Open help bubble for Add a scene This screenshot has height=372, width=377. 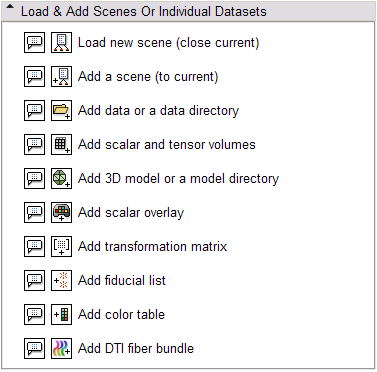(x=34, y=76)
